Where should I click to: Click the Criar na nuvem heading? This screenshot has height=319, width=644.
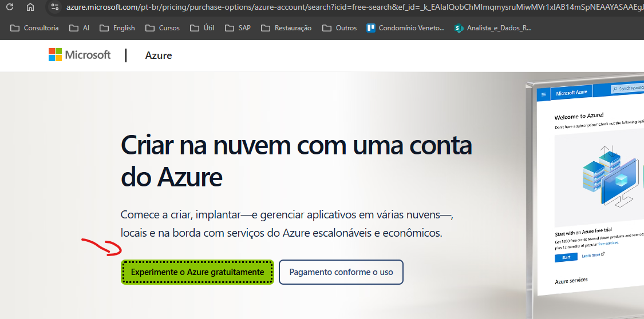click(296, 161)
